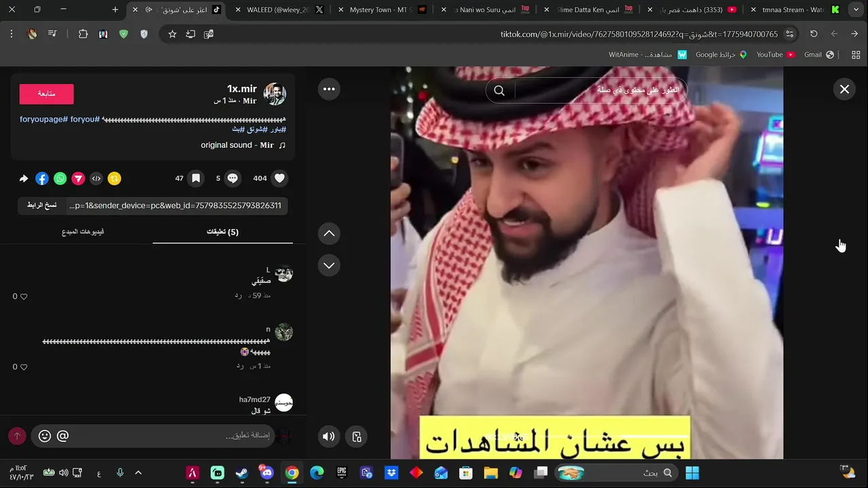
Task: Share the video to Facebook
Action: 42,178
